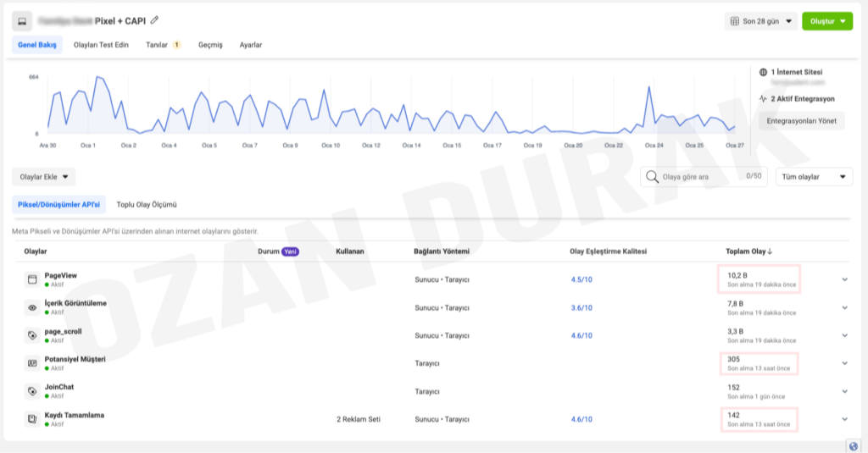Click the Kaydı Tamamlama event icon
868x453 pixels.
[x=32, y=419]
